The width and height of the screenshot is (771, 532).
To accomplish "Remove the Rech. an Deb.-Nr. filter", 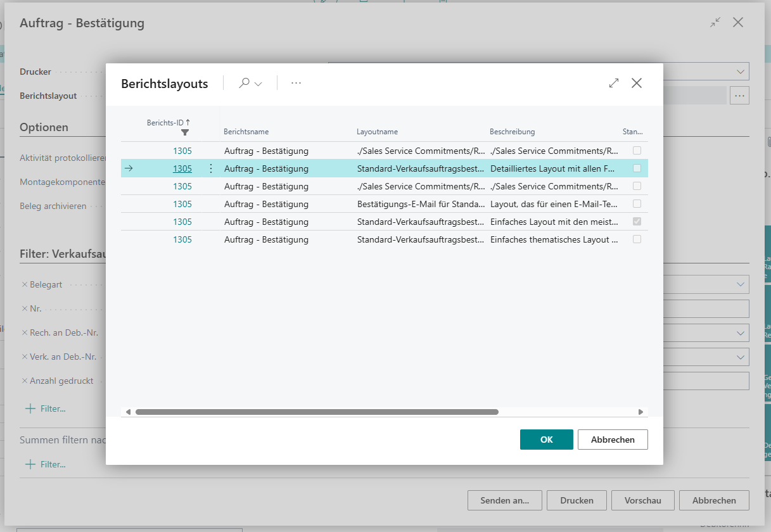I will tap(25, 332).
